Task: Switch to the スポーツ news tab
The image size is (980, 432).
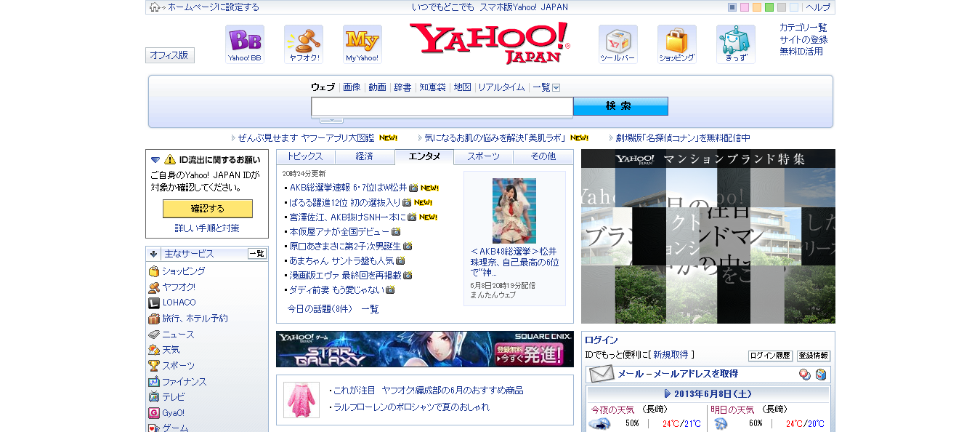Action: coord(483,156)
